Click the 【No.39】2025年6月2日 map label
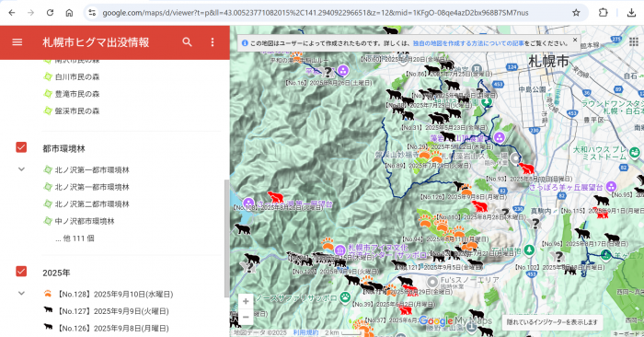The height and width of the screenshot is (337, 644). [x=393, y=305]
